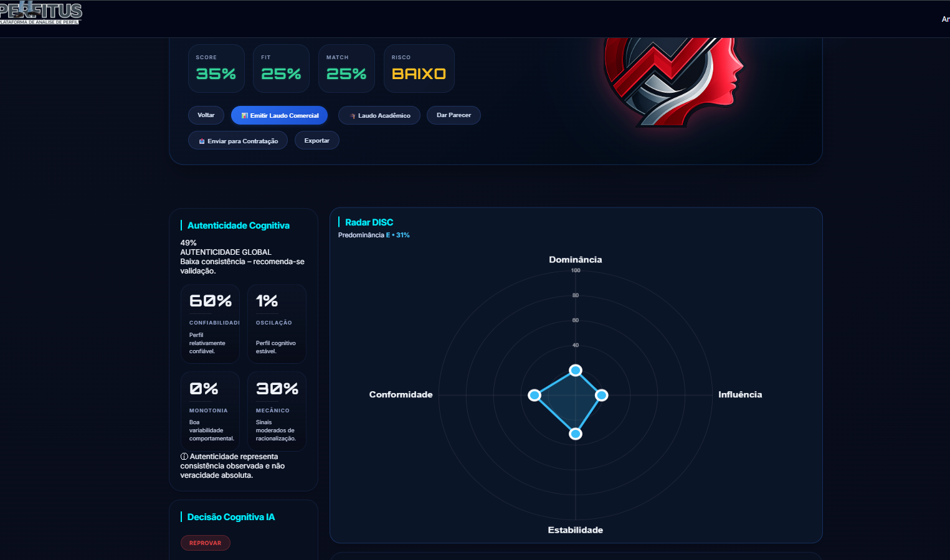The height and width of the screenshot is (560, 950).
Task: Select the Risco BAIXO card
Action: [x=419, y=69]
